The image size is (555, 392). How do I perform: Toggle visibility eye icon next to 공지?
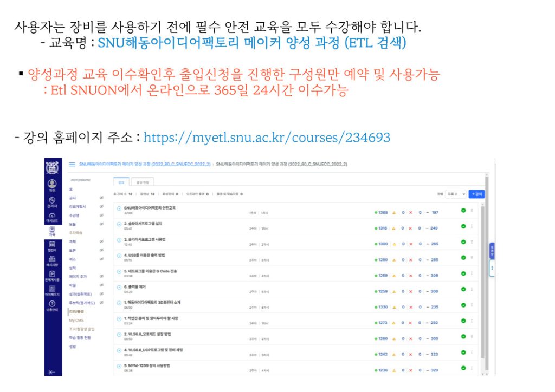click(102, 198)
